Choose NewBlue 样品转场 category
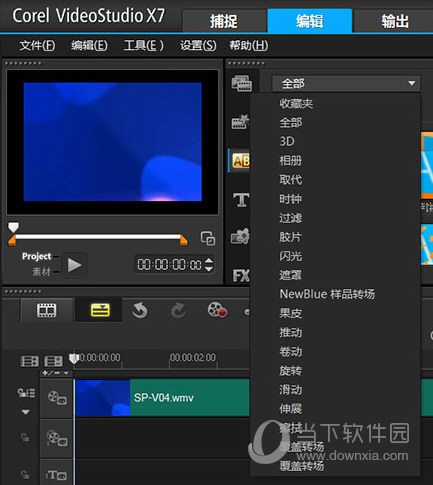 coord(327,294)
